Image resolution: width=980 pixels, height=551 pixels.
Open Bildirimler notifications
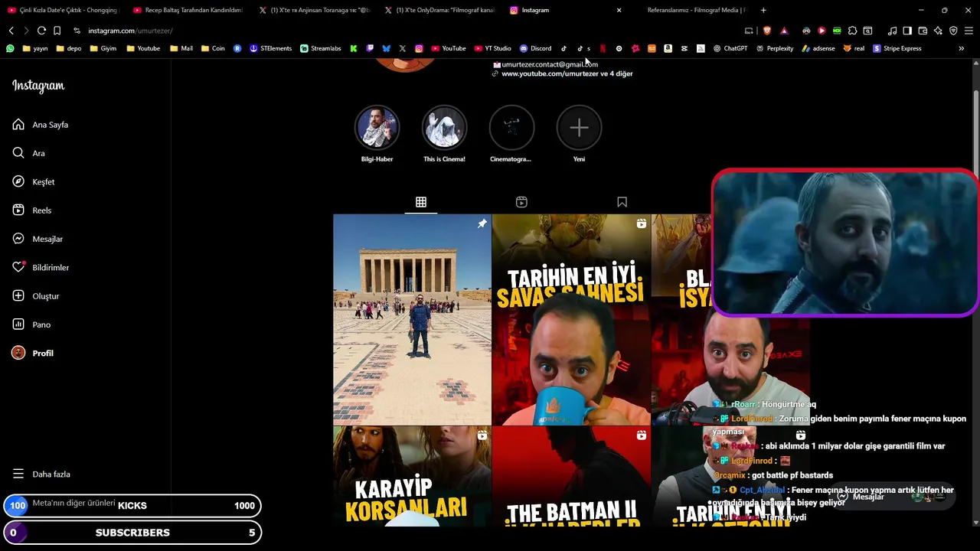coord(40,267)
